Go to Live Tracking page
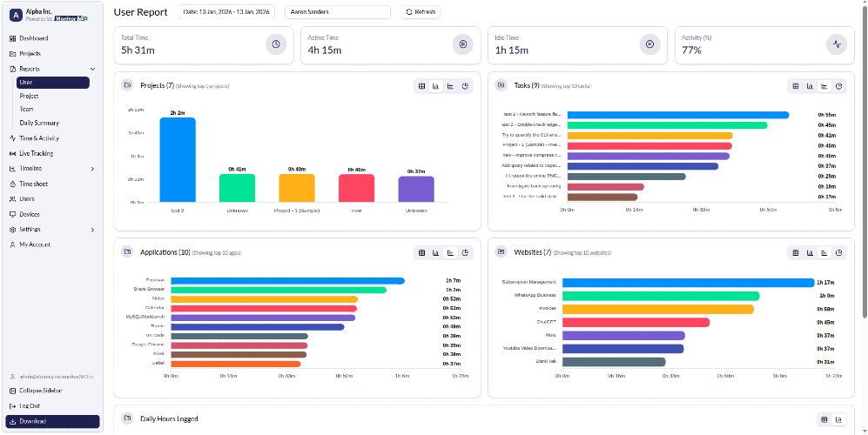Screen dimensions: 868x435 (x=36, y=153)
